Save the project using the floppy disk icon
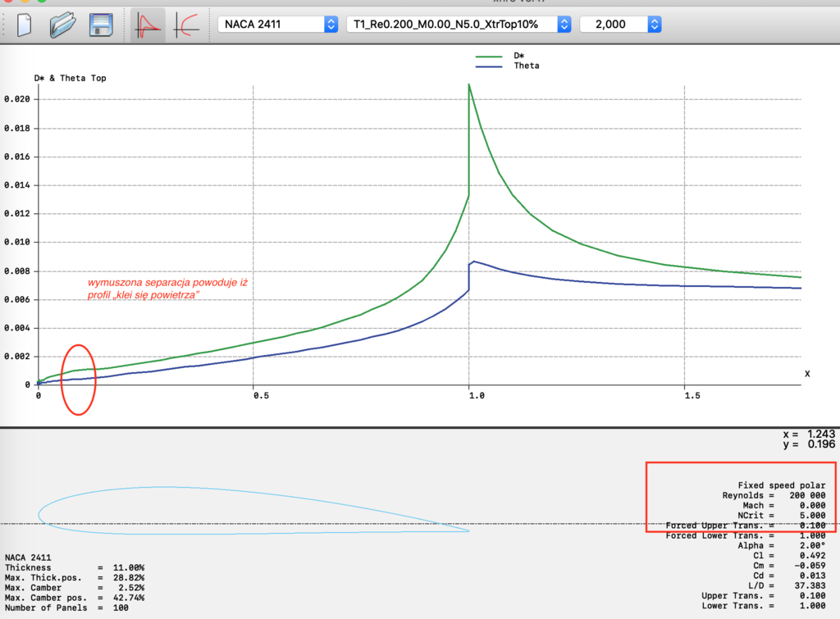 coord(102,25)
